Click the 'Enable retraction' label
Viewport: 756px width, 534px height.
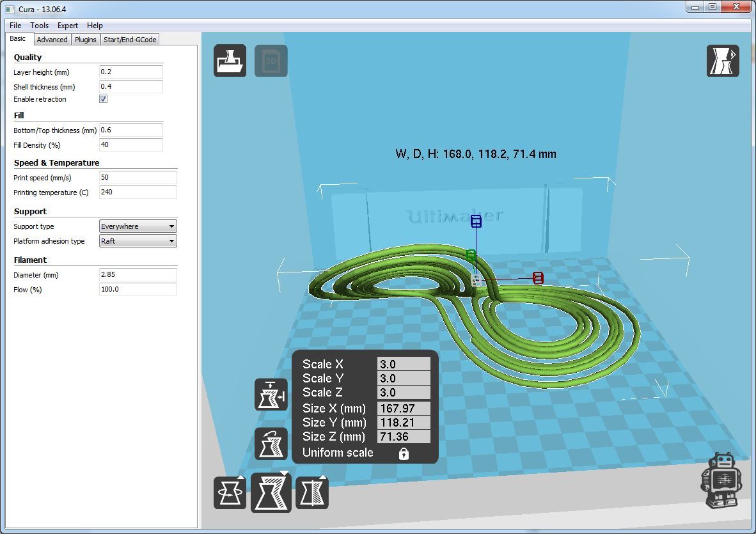pos(40,99)
